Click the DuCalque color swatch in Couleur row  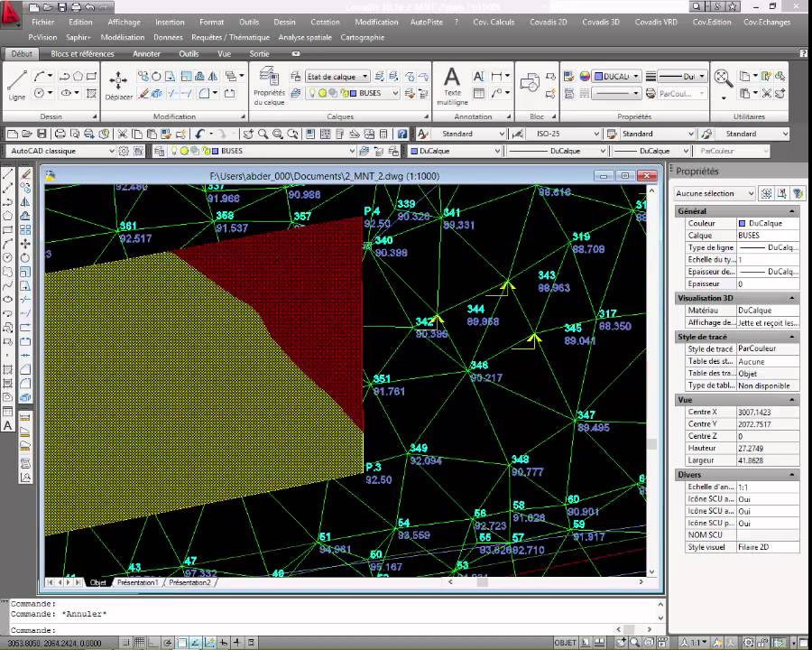[743, 223]
